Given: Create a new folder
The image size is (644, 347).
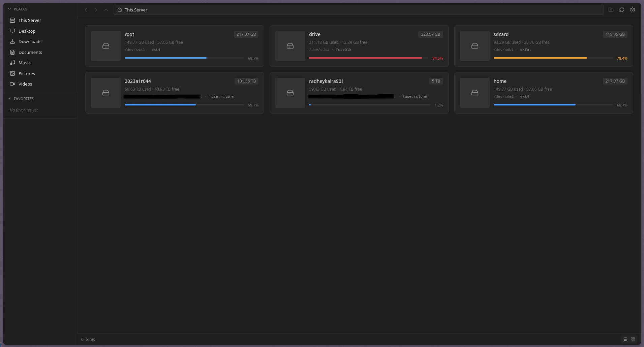Looking at the screenshot, I should tap(611, 10).
